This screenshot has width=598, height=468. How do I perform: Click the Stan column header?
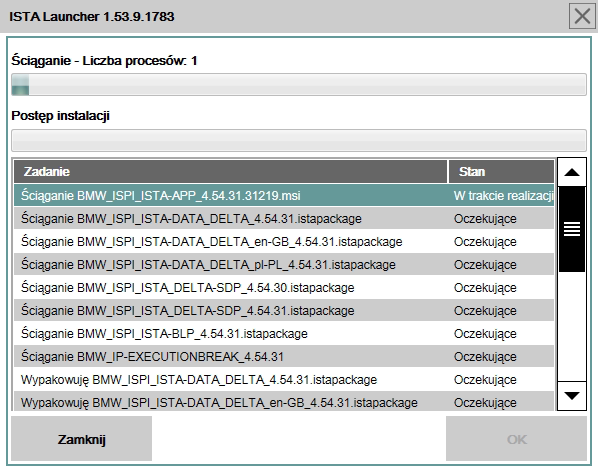501,172
